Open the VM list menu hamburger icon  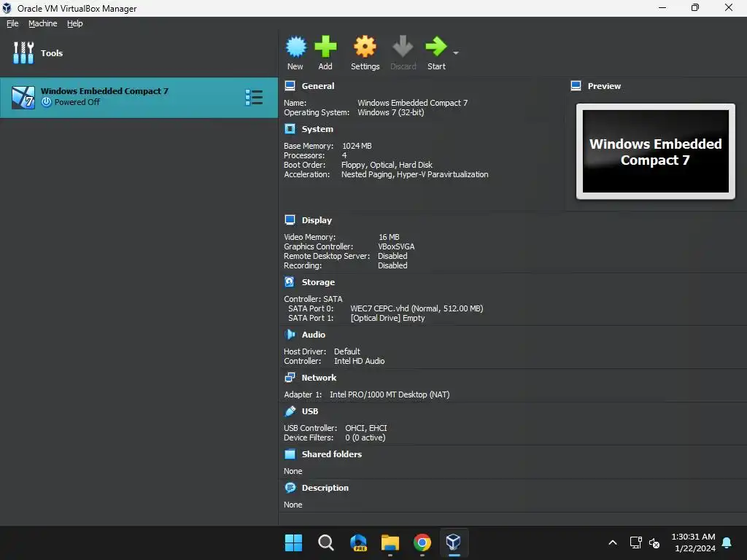click(x=254, y=97)
